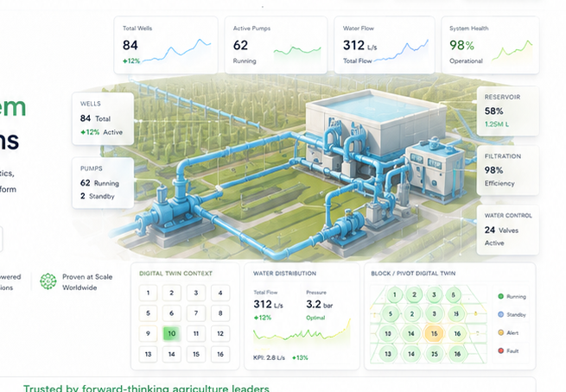Select cell 12 in Digital Twin Context
The width and height of the screenshot is (566, 392).
(220, 333)
